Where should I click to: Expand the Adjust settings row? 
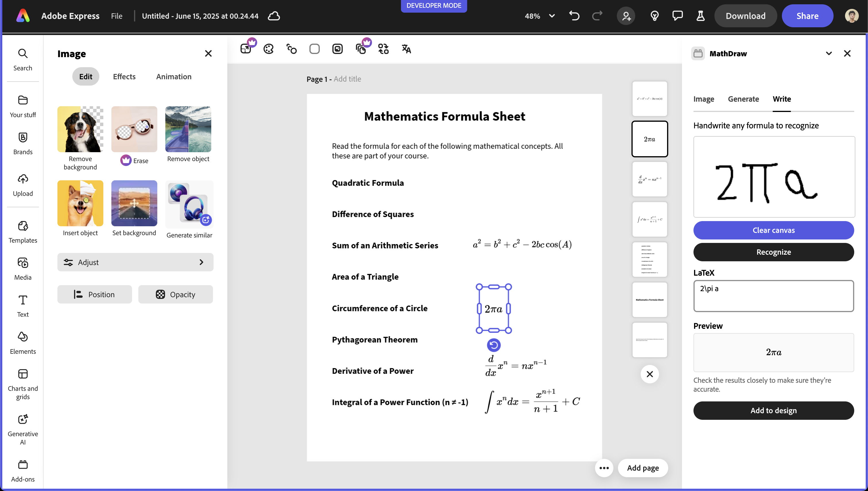point(135,262)
